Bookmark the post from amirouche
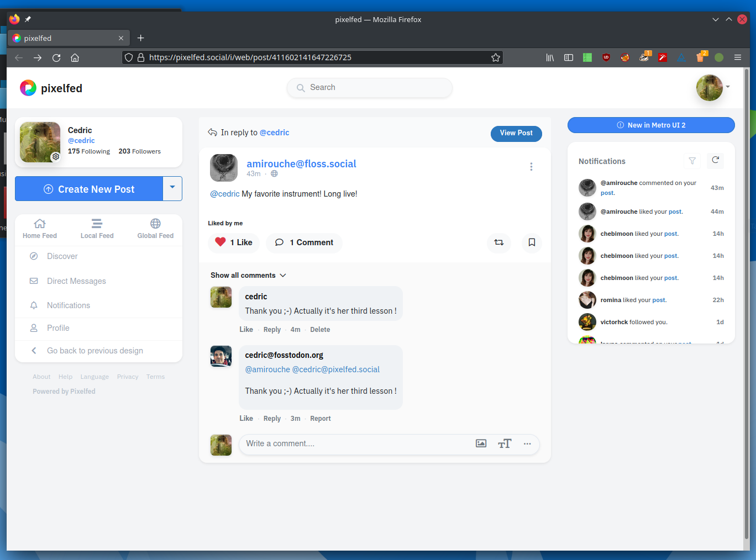This screenshot has width=756, height=560. pyautogui.click(x=532, y=242)
